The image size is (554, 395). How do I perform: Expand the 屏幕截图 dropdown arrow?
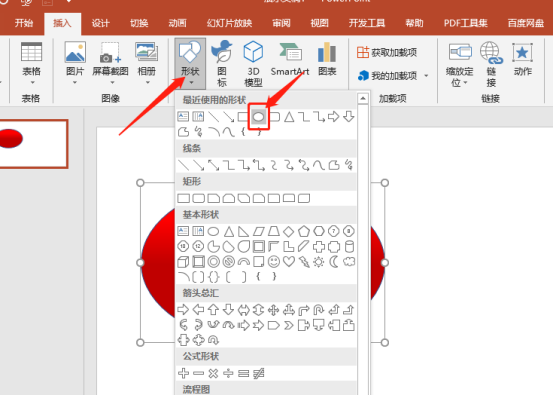(x=112, y=83)
